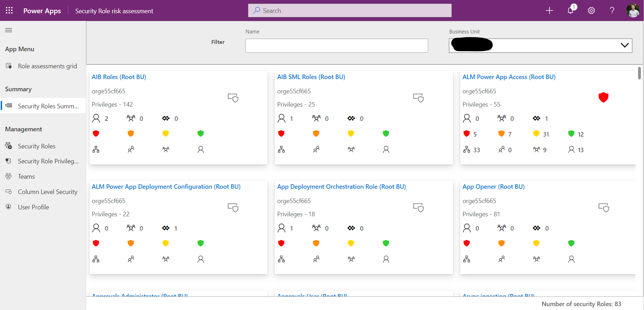Image resolution: width=644 pixels, height=310 pixels.
Task: Collapse the navigation hamburger menu
Action: pos(9,30)
